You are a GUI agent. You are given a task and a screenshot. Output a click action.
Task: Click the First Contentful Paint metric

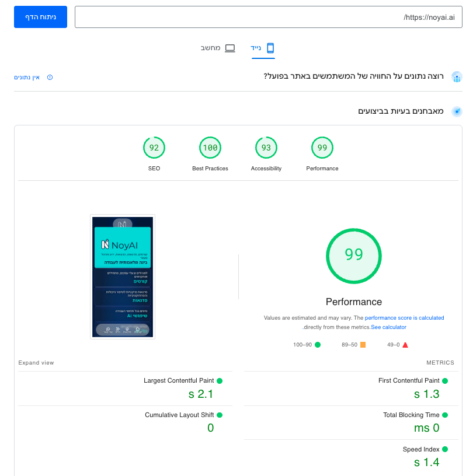409,380
